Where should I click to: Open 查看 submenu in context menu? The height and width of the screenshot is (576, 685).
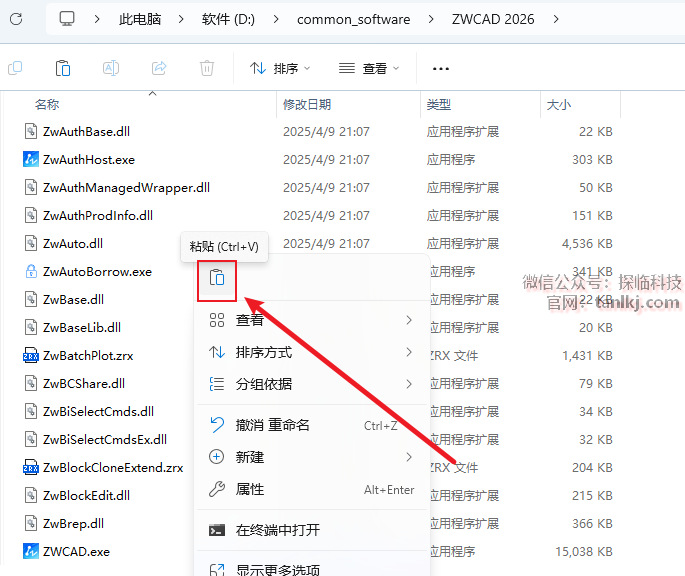coord(312,320)
